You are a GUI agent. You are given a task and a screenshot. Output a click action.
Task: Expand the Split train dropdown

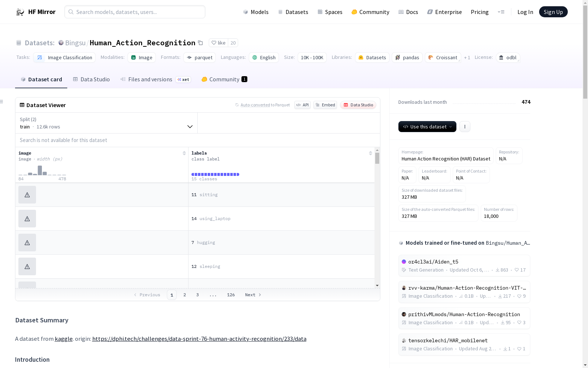coord(106,123)
